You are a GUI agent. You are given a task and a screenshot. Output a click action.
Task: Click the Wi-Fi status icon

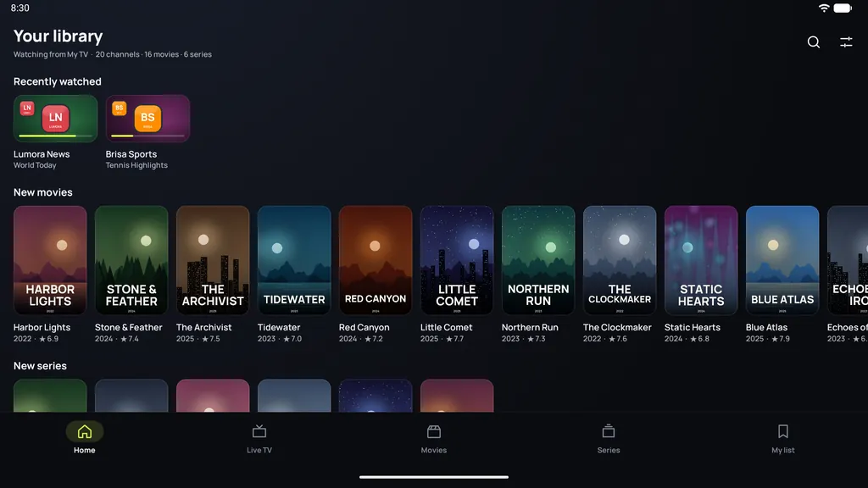pyautogui.click(x=824, y=8)
